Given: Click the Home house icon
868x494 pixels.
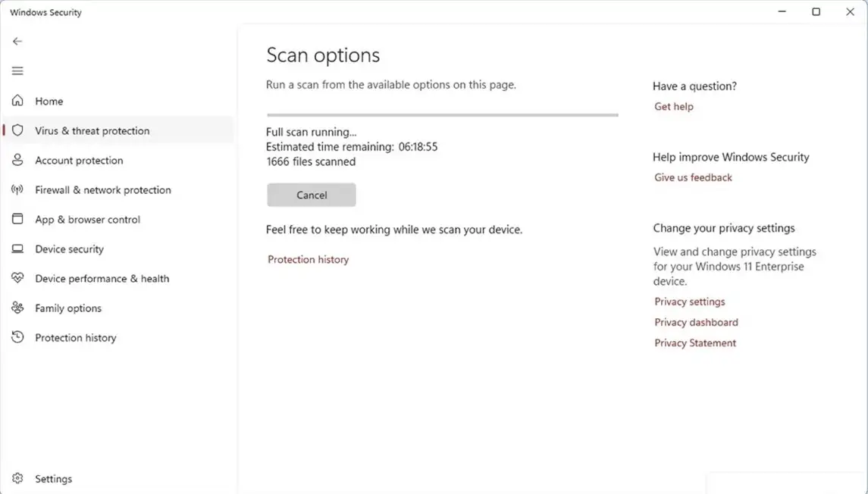Looking at the screenshot, I should (x=17, y=101).
